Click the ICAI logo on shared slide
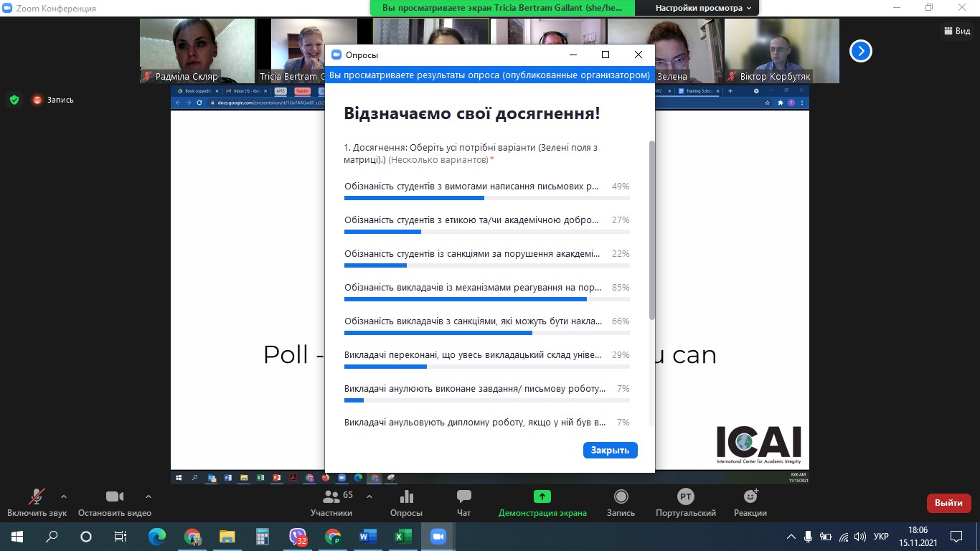The height and width of the screenshot is (551, 980). (x=758, y=445)
